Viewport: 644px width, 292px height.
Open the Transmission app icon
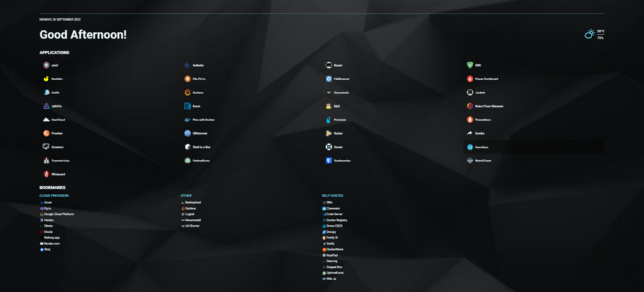[46, 161]
